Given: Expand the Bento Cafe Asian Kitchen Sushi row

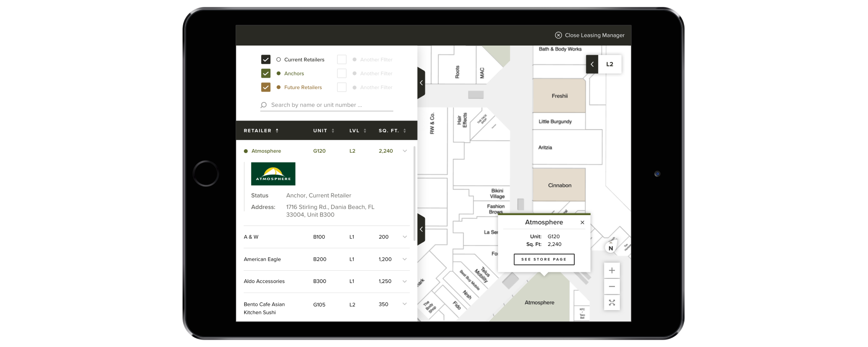Looking at the screenshot, I should pyautogui.click(x=405, y=304).
